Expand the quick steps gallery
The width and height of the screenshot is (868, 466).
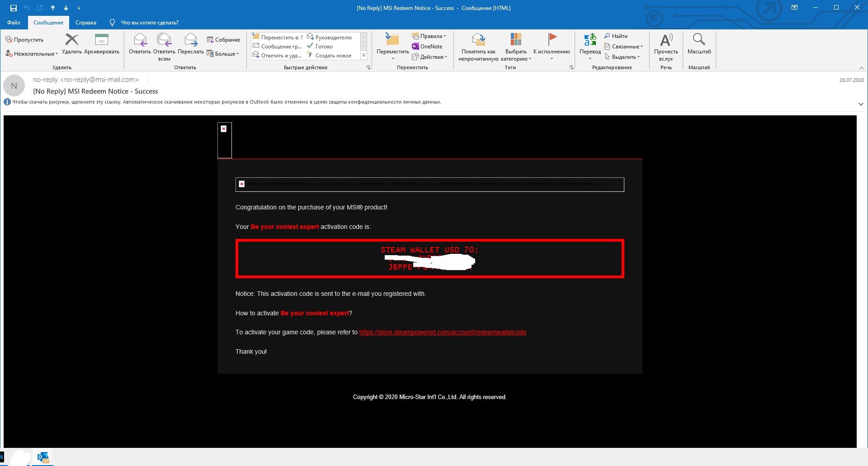click(x=363, y=55)
